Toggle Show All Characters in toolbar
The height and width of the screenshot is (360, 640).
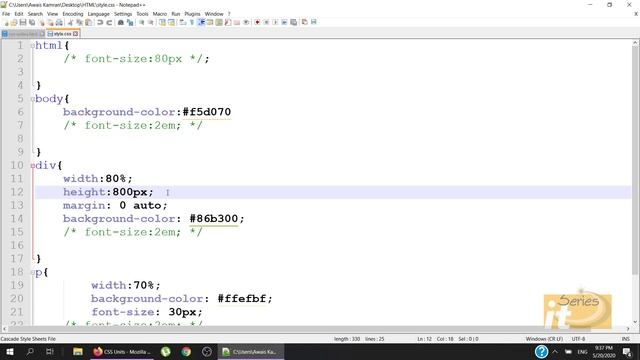pos(191,22)
